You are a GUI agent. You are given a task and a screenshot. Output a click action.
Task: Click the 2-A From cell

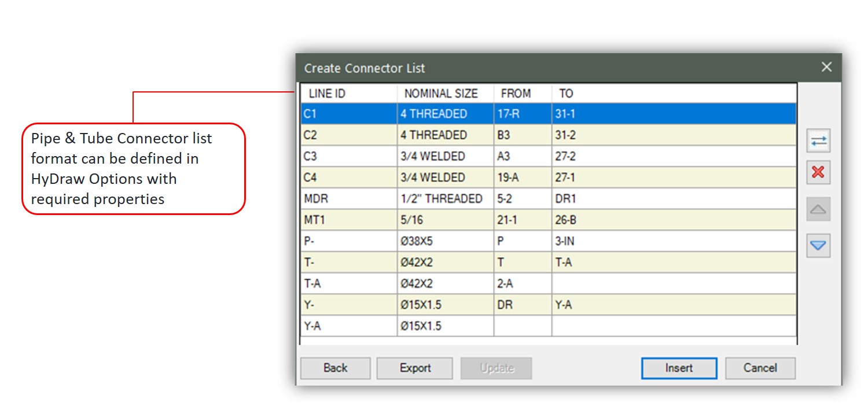523,283
